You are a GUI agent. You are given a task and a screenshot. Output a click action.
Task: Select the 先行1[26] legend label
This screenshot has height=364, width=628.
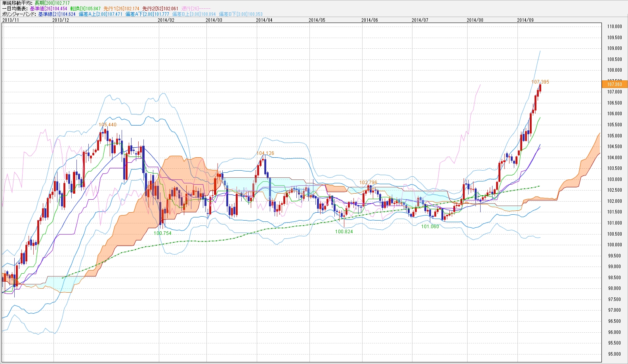121,9
